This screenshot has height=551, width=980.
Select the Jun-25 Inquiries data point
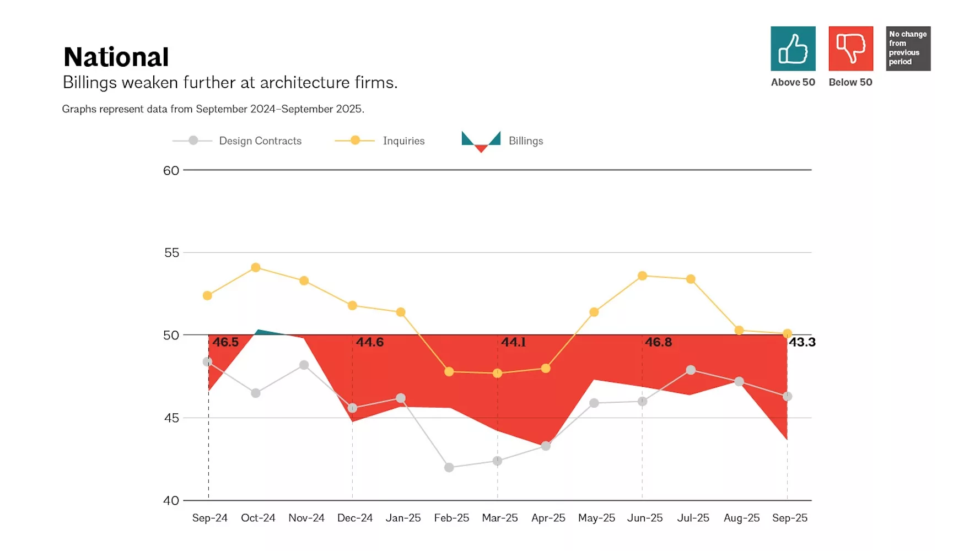[642, 275]
